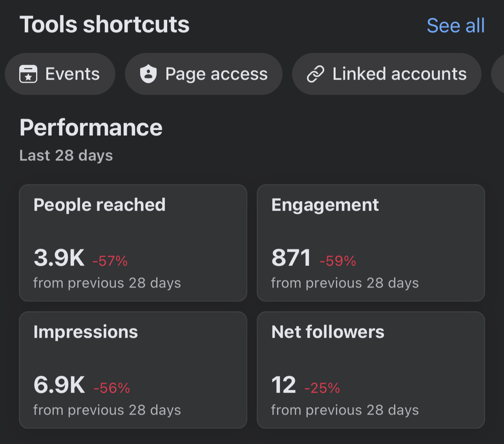The height and width of the screenshot is (444, 504).
Task: Click the 3.9K people reached value
Action: pyautogui.click(x=59, y=258)
